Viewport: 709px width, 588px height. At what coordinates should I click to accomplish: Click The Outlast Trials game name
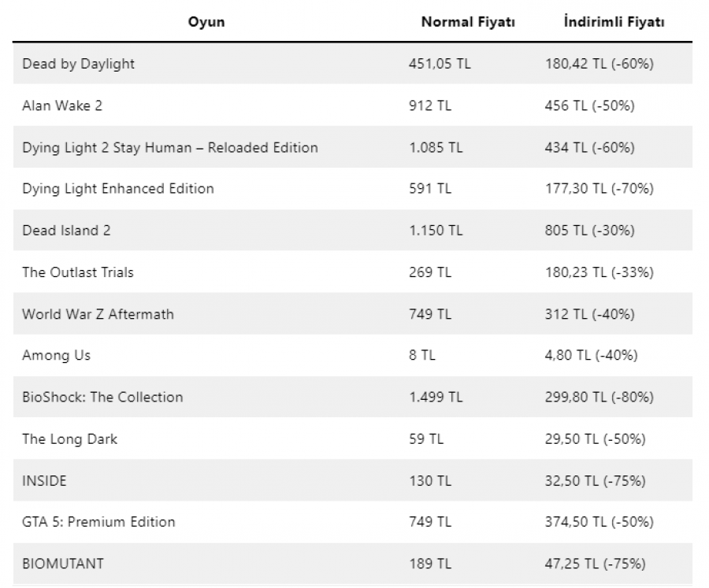tap(78, 272)
